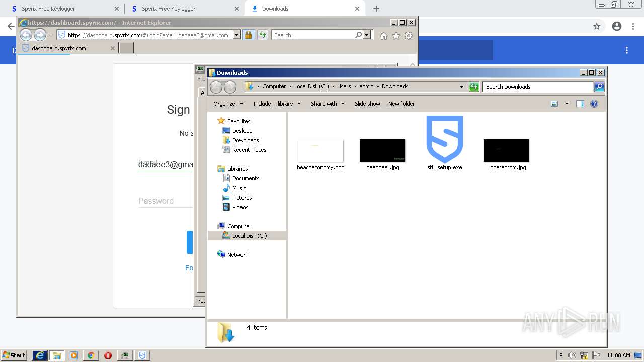Click the Explorer Back arrow button

[216, 87]
